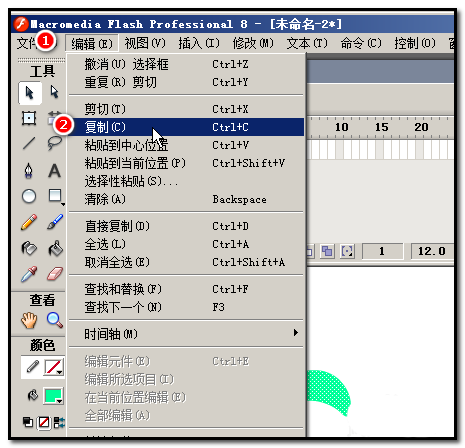Screen dimensions: 465x448
Task: Choose the Oval tool
Action: pyautogui.click(x=29, y=196)
